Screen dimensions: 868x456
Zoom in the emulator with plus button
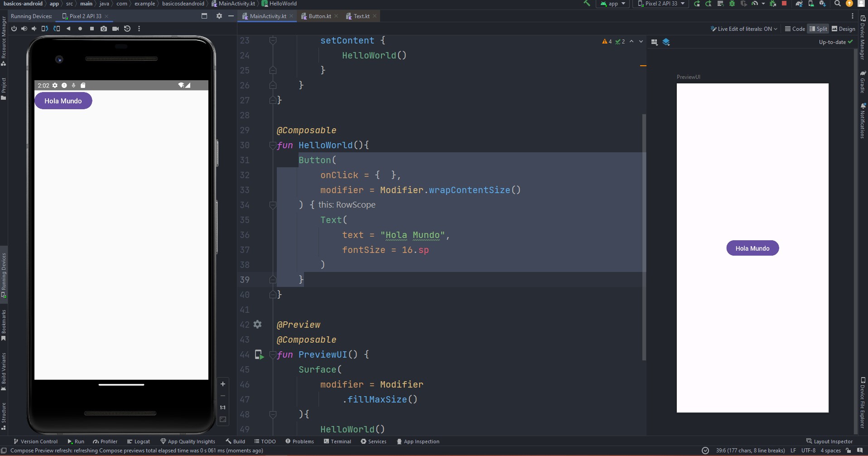pyautogui.click(x=223, y=384)
